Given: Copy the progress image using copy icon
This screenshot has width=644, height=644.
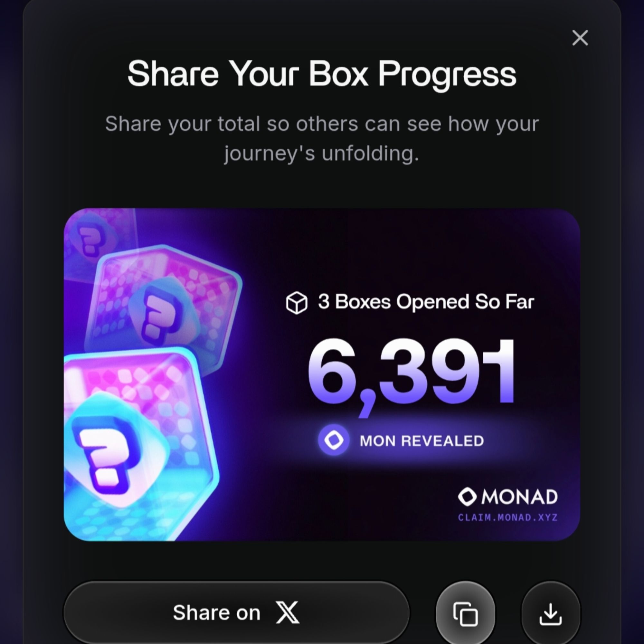Looking at the screenshot, I should [x=465, y=614].
